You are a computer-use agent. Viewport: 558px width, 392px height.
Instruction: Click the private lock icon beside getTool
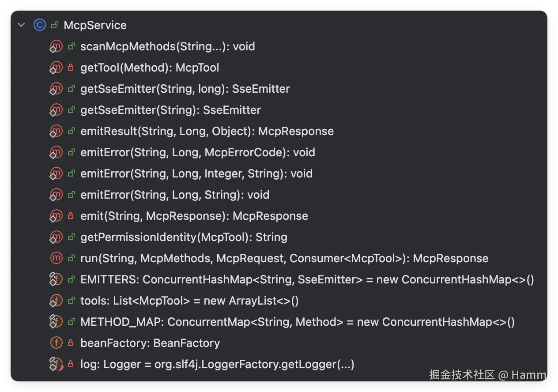pyautogui.click(x=71, y=68)
